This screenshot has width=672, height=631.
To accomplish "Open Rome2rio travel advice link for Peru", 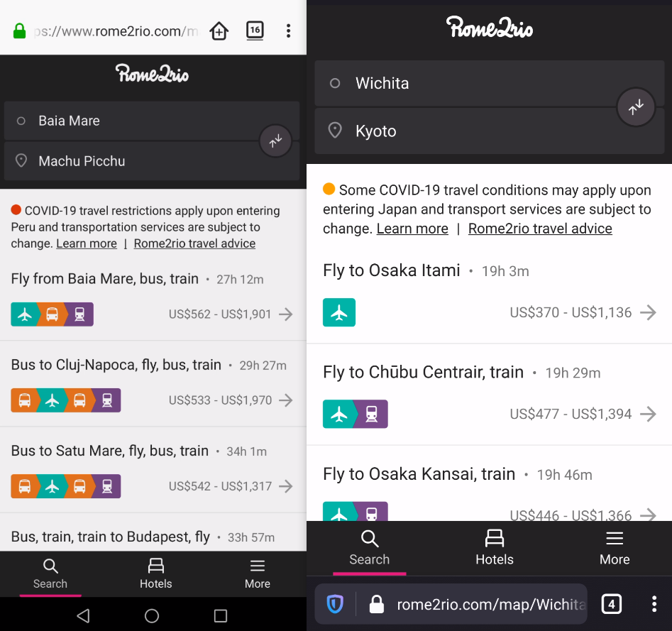I will [x=194, y=243].
